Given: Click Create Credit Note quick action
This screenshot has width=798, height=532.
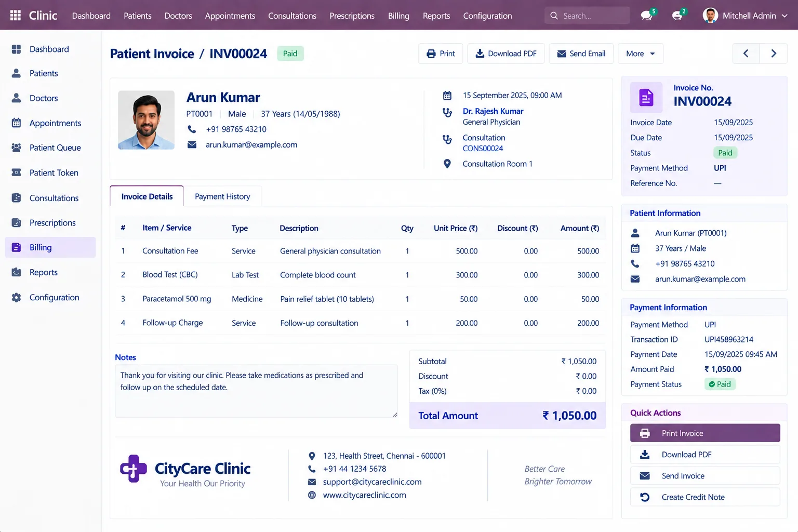Looking at the screenshot, I should tap(705, 497).
